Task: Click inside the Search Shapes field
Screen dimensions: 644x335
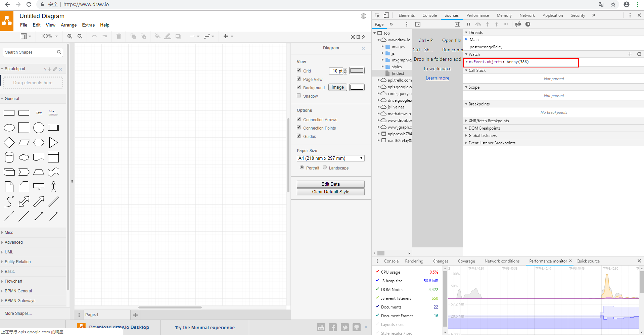Action: (x=30, y=52)
